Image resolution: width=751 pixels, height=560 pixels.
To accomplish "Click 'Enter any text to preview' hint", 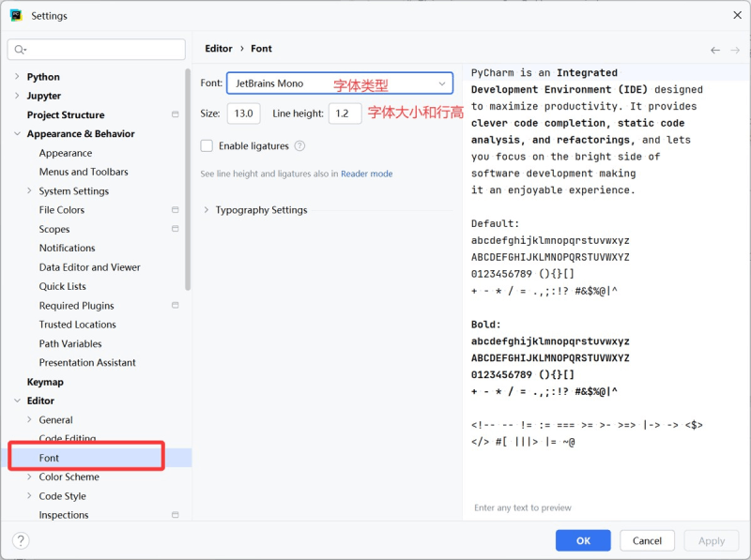I will pos(523,507).
